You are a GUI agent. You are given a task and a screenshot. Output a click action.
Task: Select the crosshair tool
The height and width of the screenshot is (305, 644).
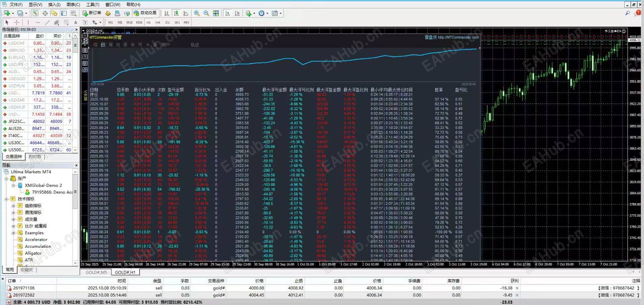tap(17, 22)
